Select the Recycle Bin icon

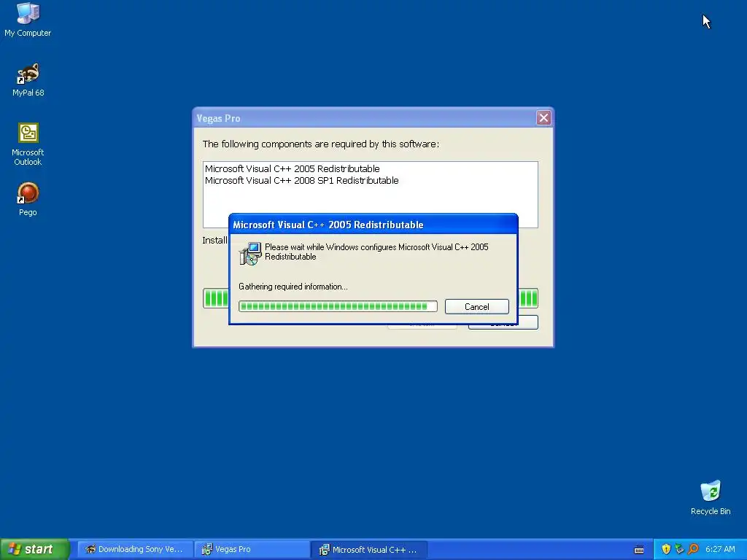(x=711, y=497)
